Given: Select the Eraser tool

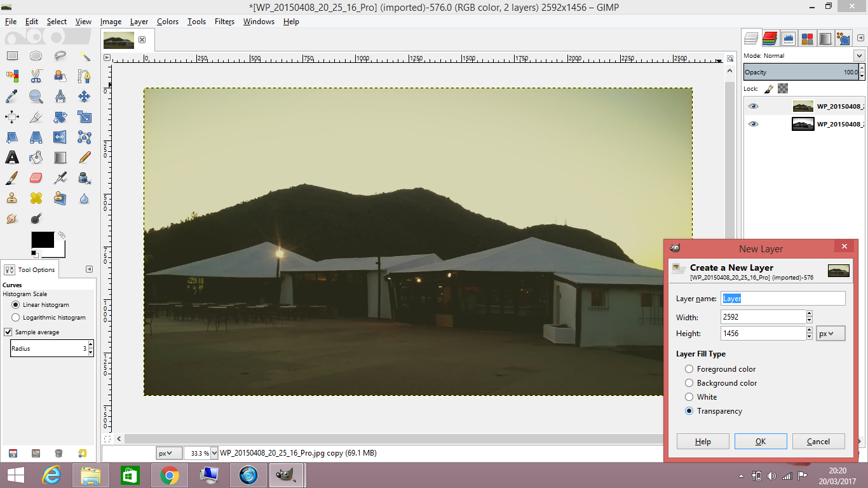Looking at the screenshot, I should pos(36,177).
